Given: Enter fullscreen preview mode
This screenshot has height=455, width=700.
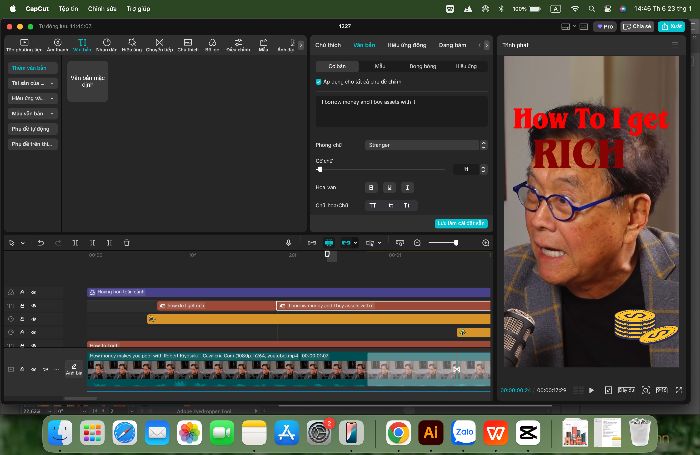Looking at the screenshot, I should [x=679, y=390].
